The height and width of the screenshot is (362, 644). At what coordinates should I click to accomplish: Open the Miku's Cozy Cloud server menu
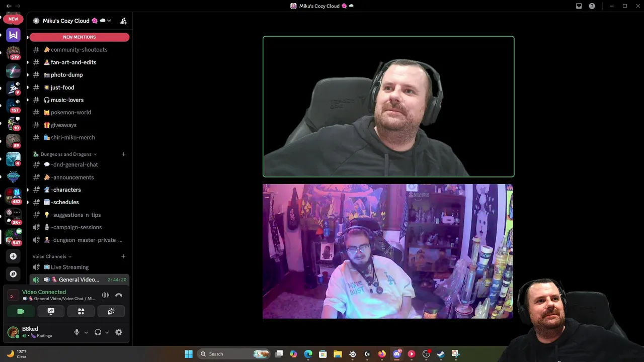click(72, 21)
